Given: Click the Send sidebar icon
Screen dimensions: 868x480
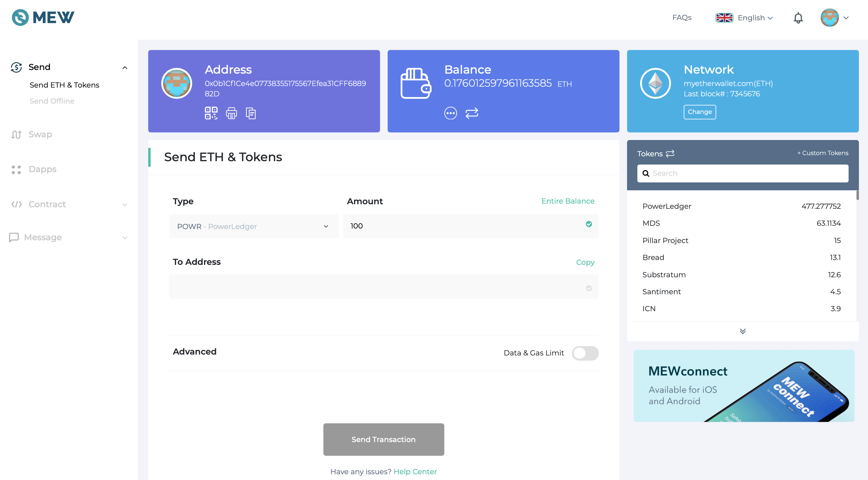Looking at the screenshot, I should tap(16, 67).
